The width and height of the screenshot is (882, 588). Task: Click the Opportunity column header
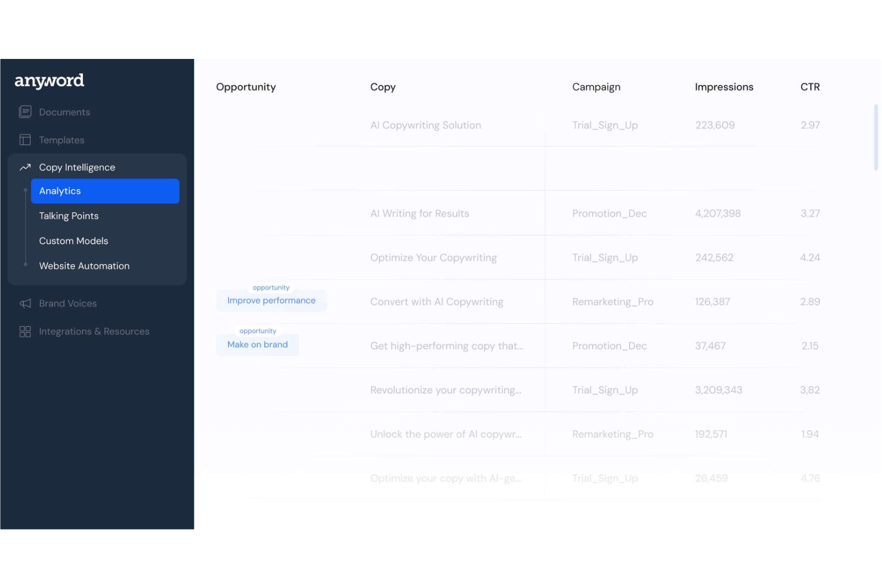[246, 87]
